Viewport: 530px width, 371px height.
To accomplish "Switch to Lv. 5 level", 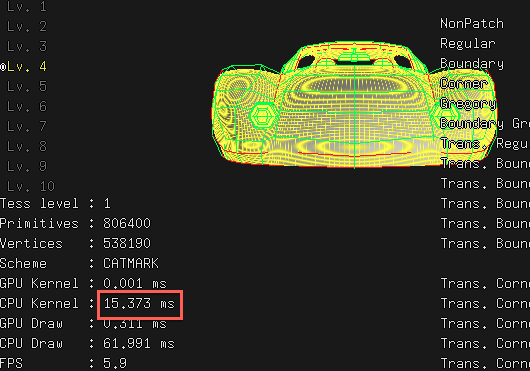I will click(26, 86).
